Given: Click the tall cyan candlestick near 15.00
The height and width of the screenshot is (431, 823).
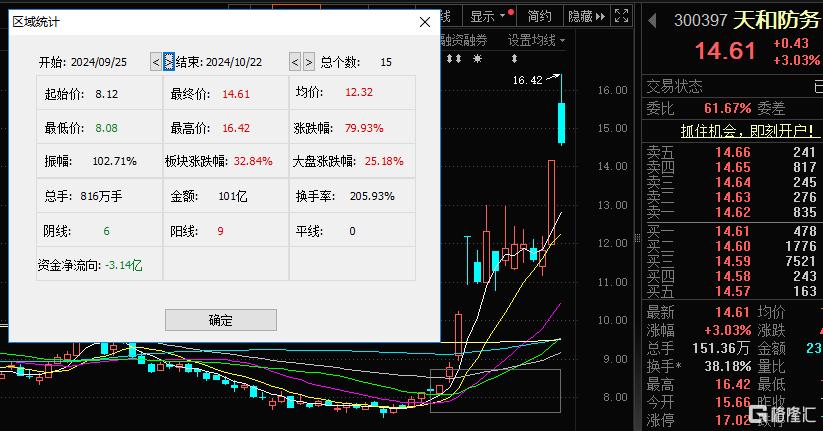Looking at the screenshot, I should (x=561, y=123).
